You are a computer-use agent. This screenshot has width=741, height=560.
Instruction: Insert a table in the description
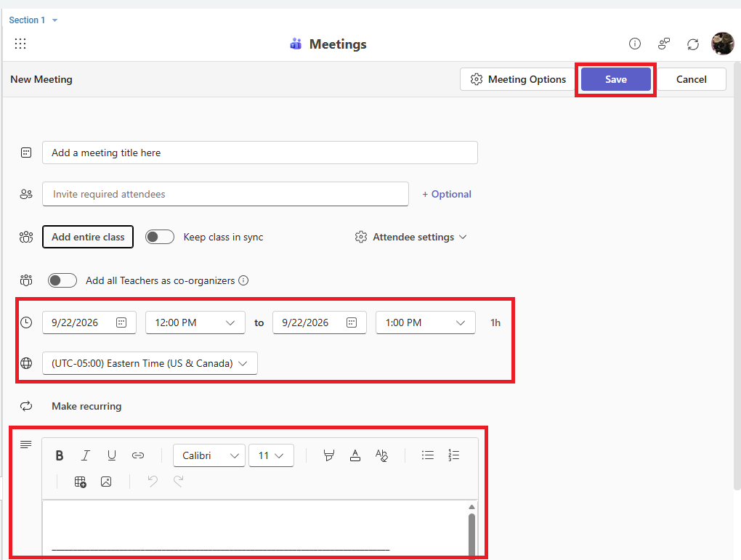(81, 482)
